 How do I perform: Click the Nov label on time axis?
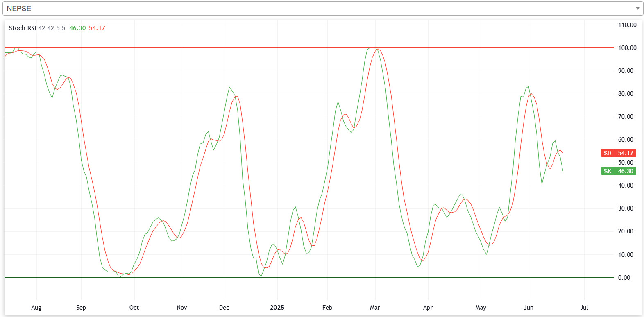coord(182,308)
